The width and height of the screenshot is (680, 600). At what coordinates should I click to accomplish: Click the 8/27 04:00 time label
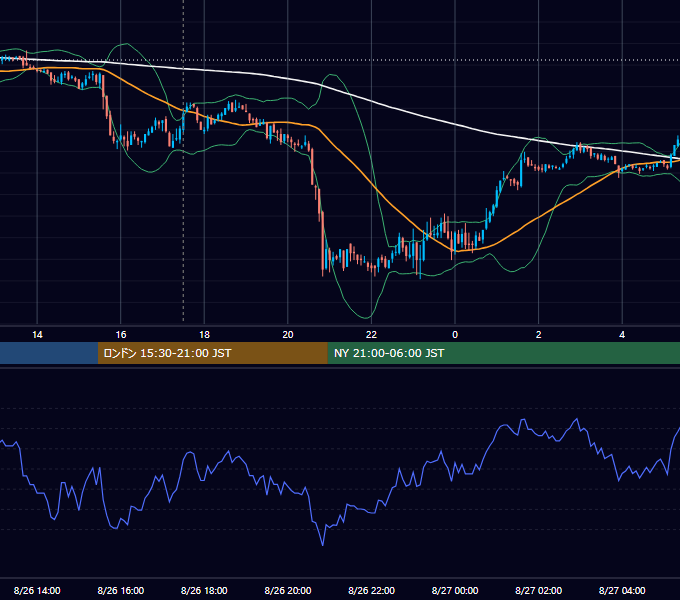[622, 590]
